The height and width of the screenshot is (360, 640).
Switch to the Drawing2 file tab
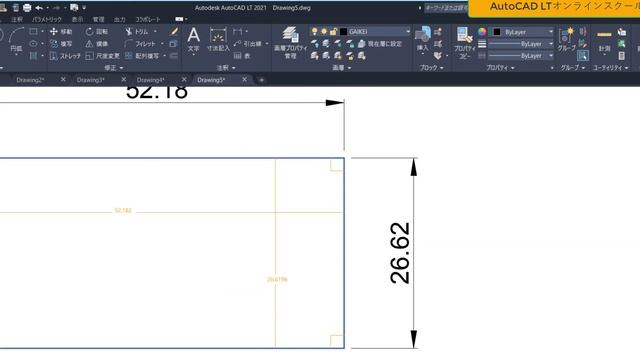click(30, 80)
